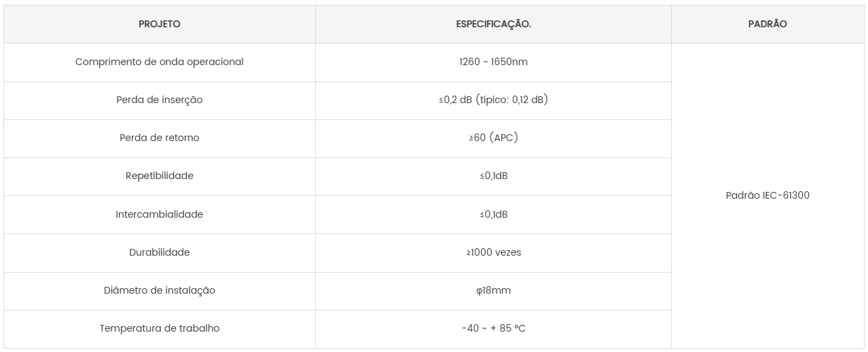Select the Diâmetro de instalação cell
Image resolution: width=868 pixels, height=352 pixels.
(160, 290)
